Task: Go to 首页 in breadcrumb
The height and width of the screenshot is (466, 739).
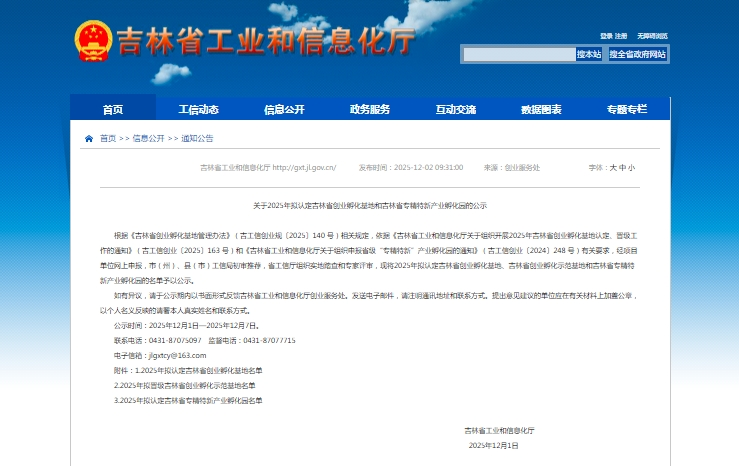Action: coord(108,139)
